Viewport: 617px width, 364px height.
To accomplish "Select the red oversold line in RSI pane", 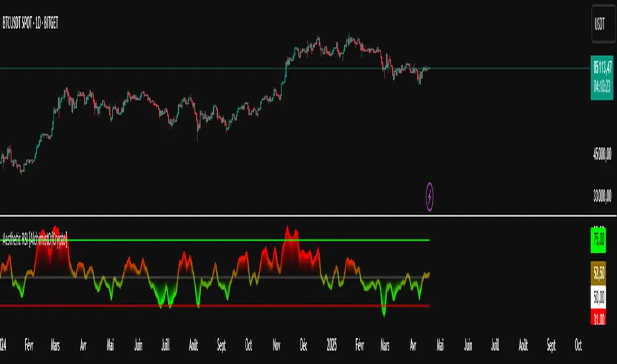I will click(x=214, y=306).
